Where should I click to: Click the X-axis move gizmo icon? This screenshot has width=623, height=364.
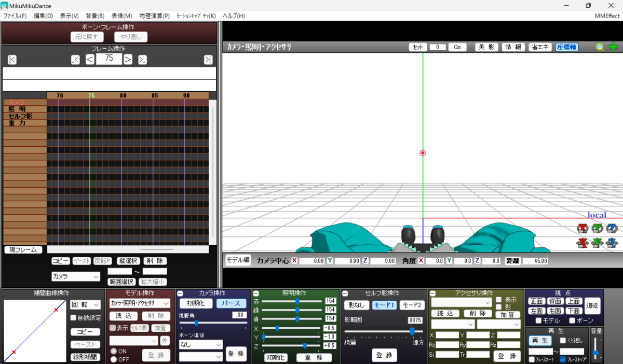pyautogui.click(x=583, y=242)
